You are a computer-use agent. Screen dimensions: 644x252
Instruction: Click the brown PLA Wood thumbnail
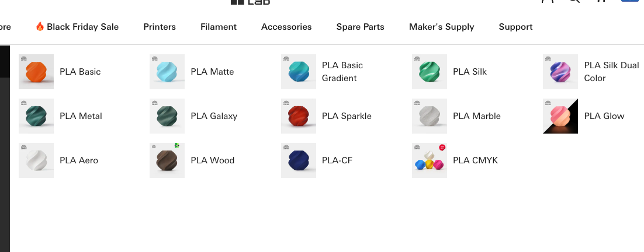(x=167, y=160)
